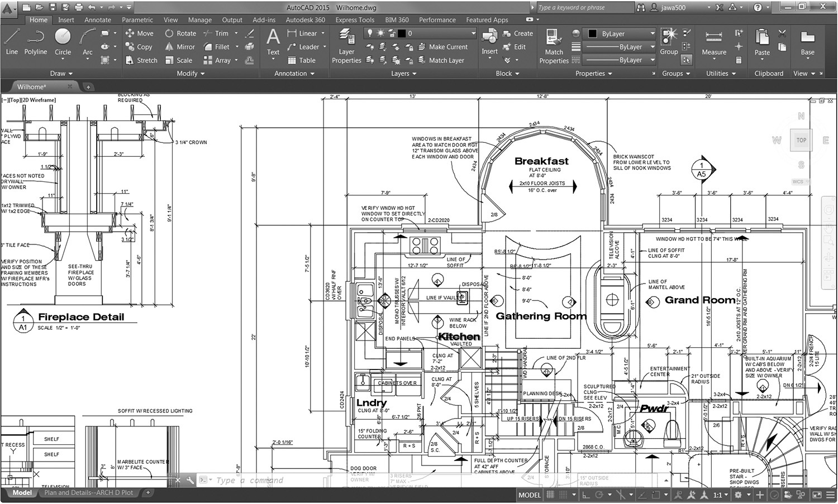Choose the Scale tool

click(179, 60)
